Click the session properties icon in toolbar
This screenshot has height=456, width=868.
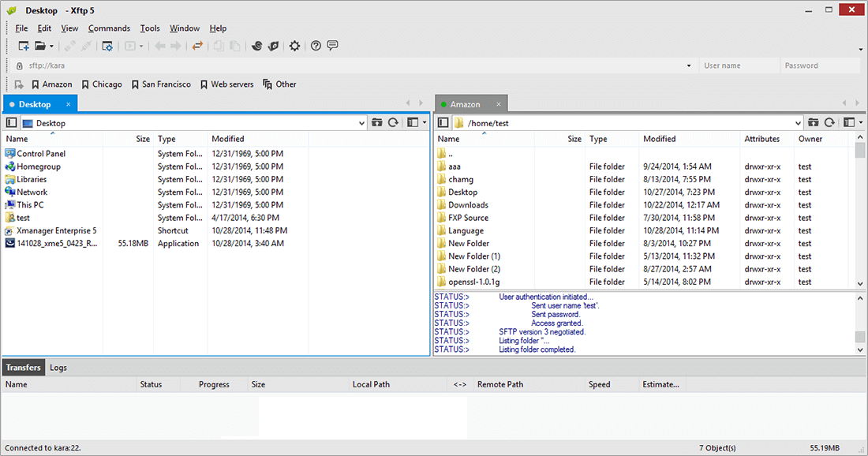click(107, 47)
